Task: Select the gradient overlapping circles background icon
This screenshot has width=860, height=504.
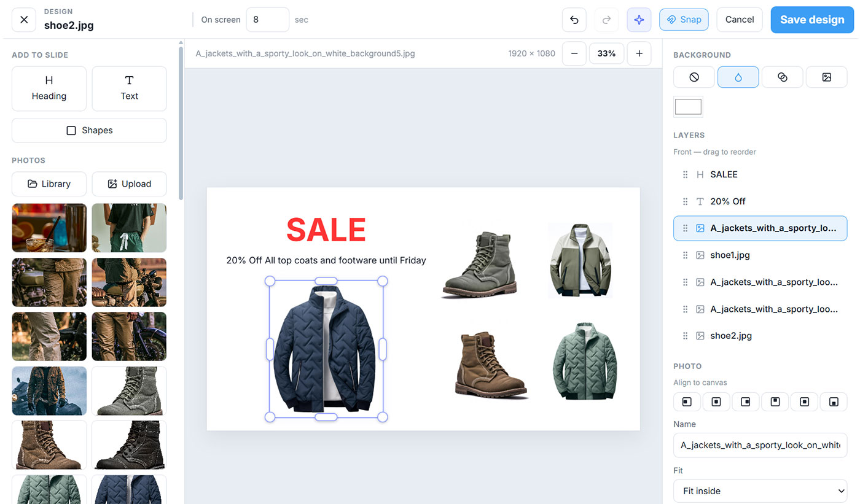Action: (x=783, y=77)
